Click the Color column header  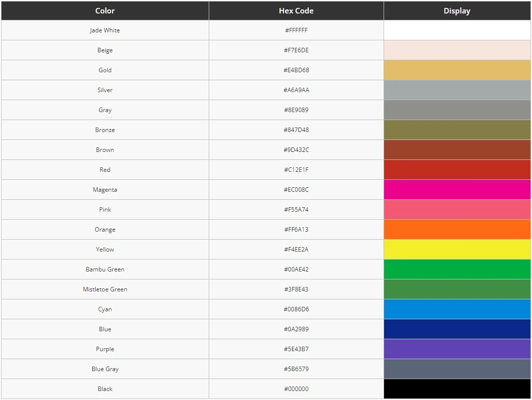(105, 10)
